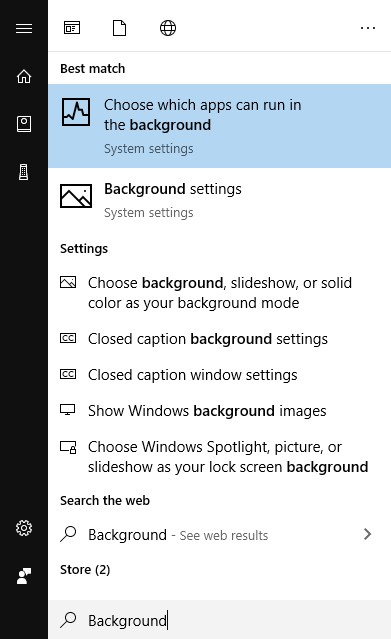Screen dimensions: 391x639
Task: Filter results by Documents icon
Action: [119, 28]
